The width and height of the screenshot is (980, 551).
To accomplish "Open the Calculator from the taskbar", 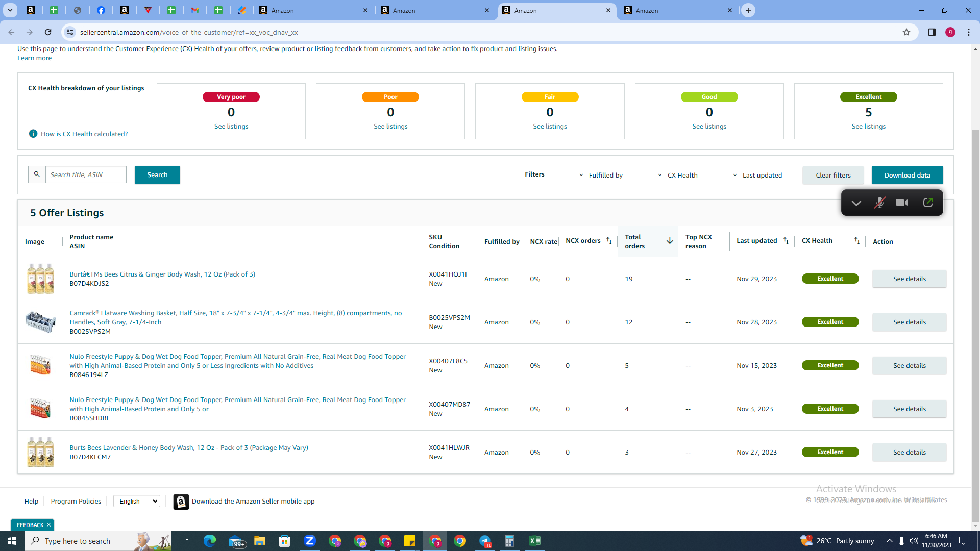I will pos(510,541).
